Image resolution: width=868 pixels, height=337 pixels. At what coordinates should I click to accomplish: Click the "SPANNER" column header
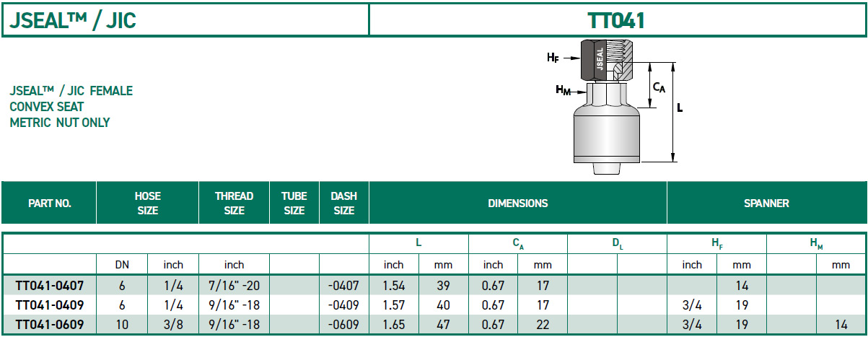(767, 203)
